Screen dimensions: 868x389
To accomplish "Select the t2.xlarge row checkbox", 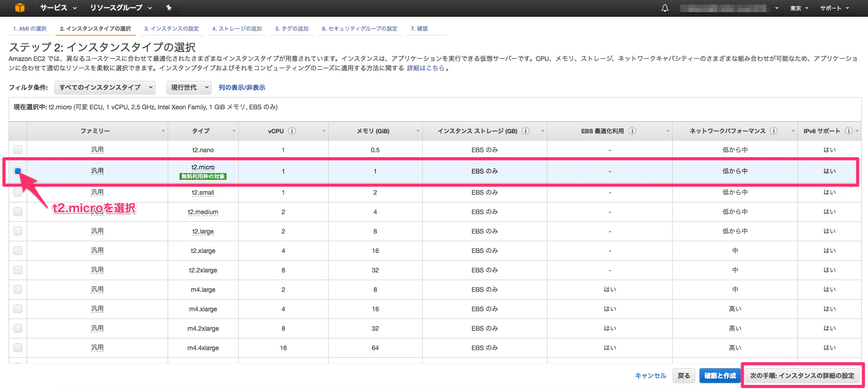I will 18,250.
